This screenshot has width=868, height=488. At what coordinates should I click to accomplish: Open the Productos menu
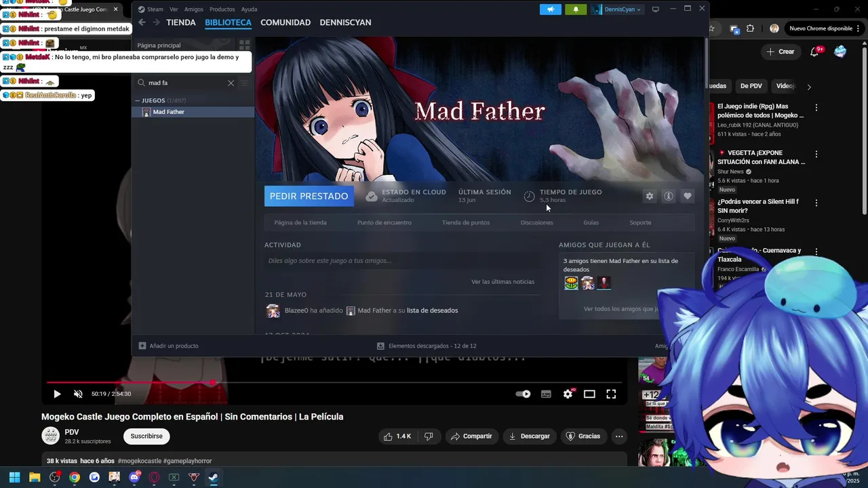222,9
